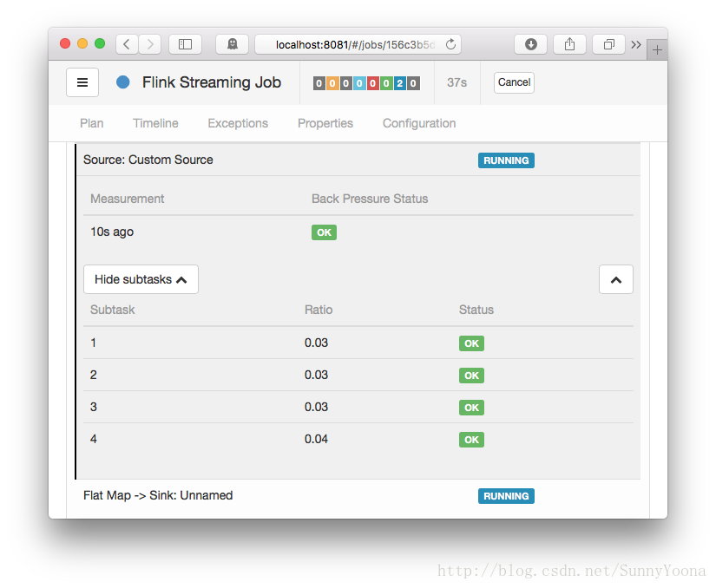This screenshot has width=716, height=588.
Task: Click subtask number 1 cell
Action: pos(93,343)
